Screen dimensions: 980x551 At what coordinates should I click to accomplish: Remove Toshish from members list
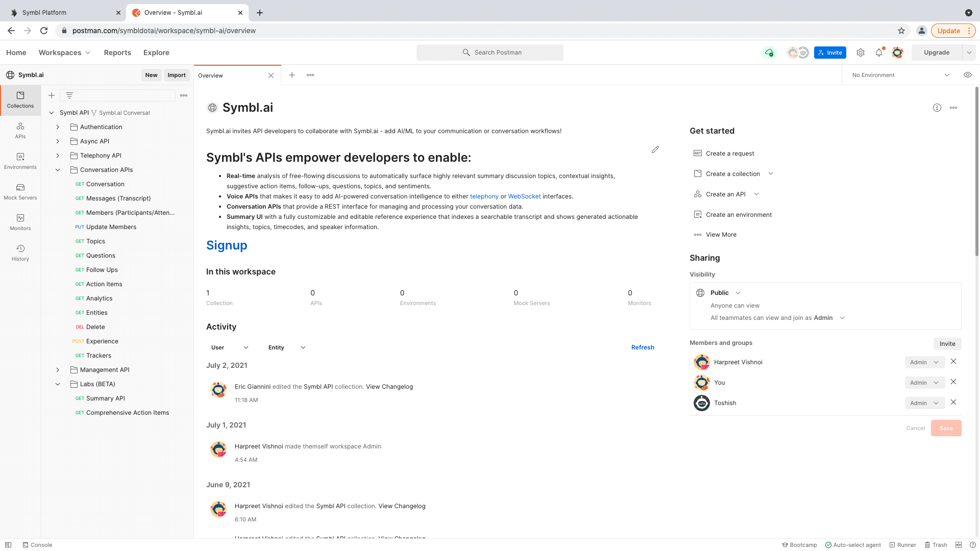point(953,403)
